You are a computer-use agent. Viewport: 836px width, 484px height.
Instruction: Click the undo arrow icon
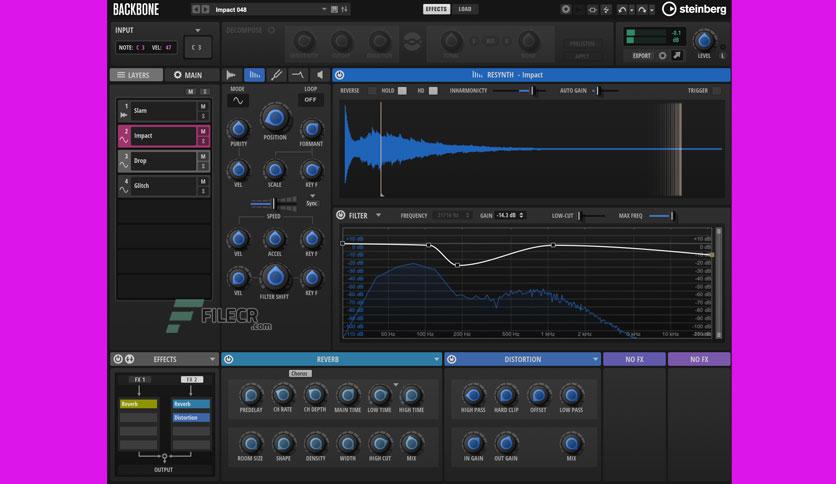click(x=622, y=10)
